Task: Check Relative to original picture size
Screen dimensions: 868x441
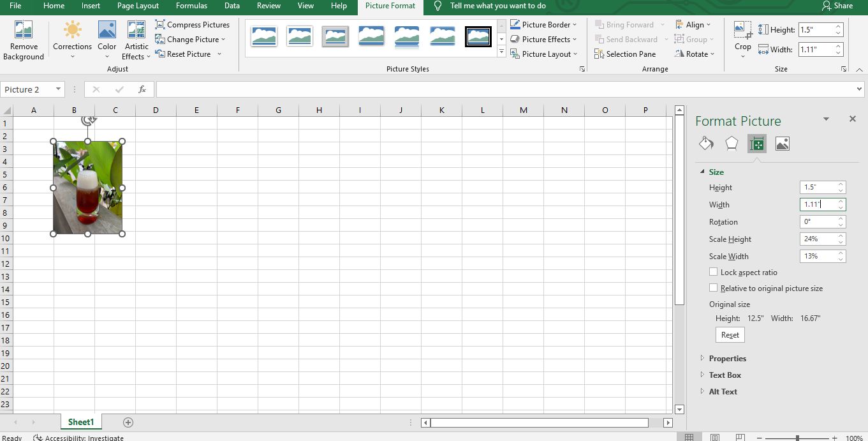Action: [x=713, y=288]
